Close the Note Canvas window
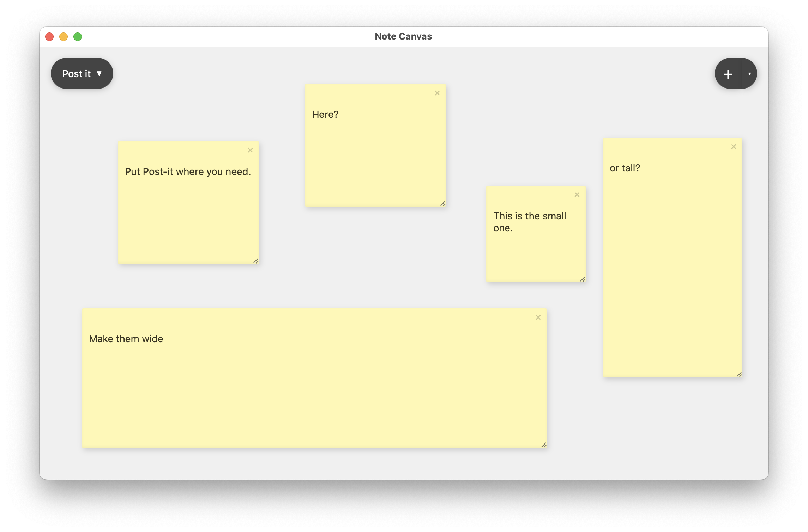 click(49, 37)
